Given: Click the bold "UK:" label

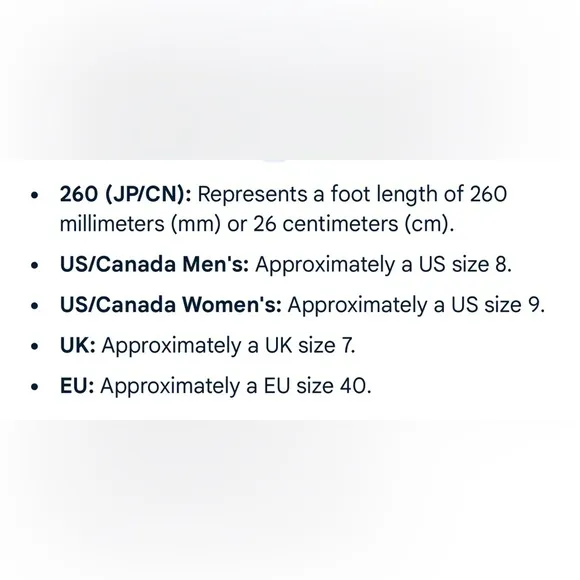Looking at the screenshot, I should 78,345.
